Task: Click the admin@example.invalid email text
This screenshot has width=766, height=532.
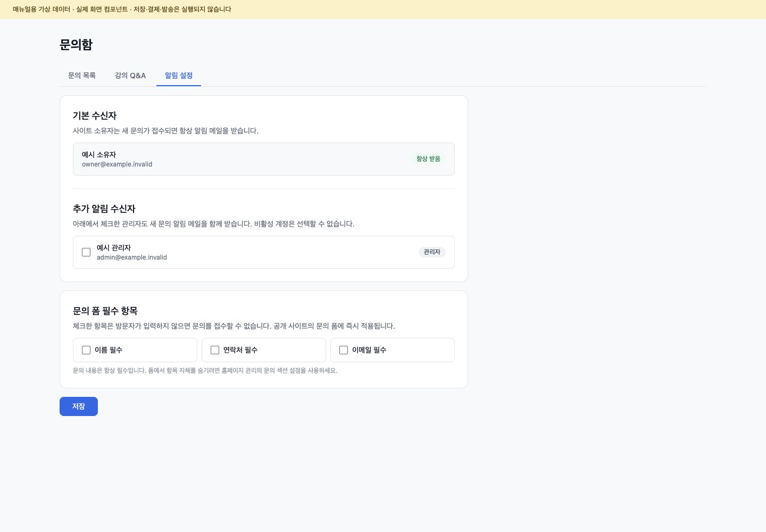Action: 132,257
